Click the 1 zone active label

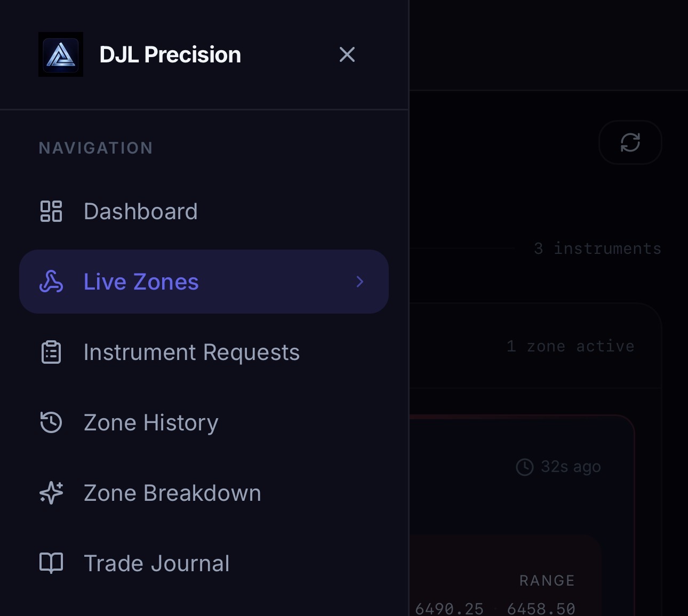tap(570, 346)
